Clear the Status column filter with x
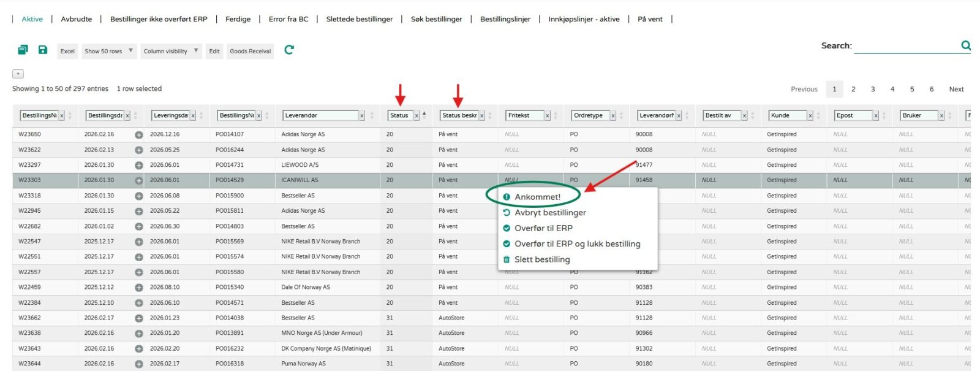This screenshot has height=371, width=980. (417, 116)
